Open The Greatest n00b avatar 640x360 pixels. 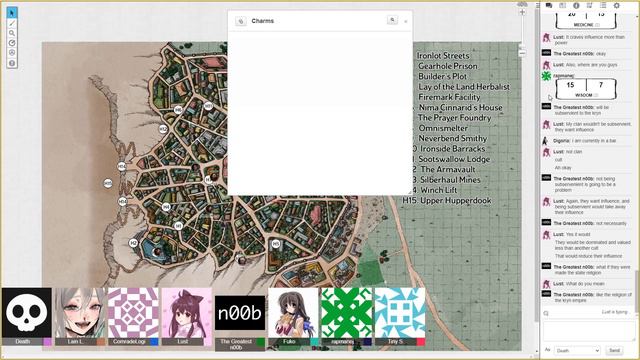pos(240,313)
